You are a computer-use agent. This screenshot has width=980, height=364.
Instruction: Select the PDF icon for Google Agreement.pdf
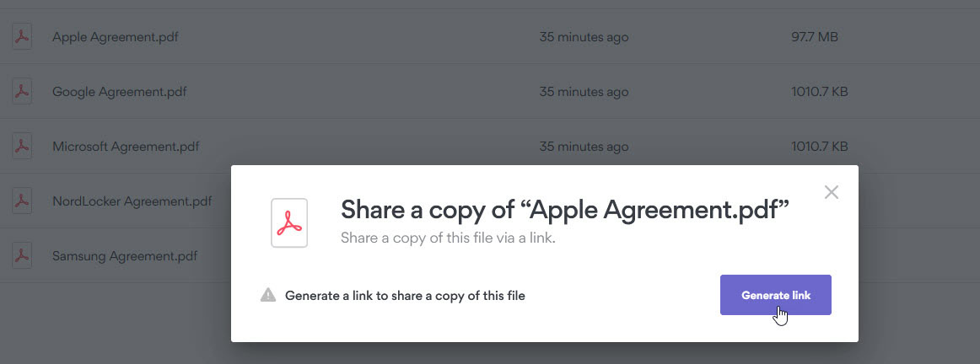click(22, 91)
